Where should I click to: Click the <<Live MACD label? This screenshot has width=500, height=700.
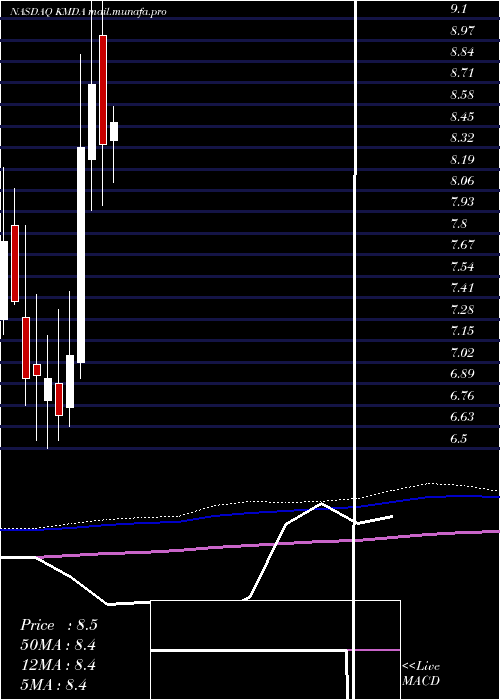421,674
